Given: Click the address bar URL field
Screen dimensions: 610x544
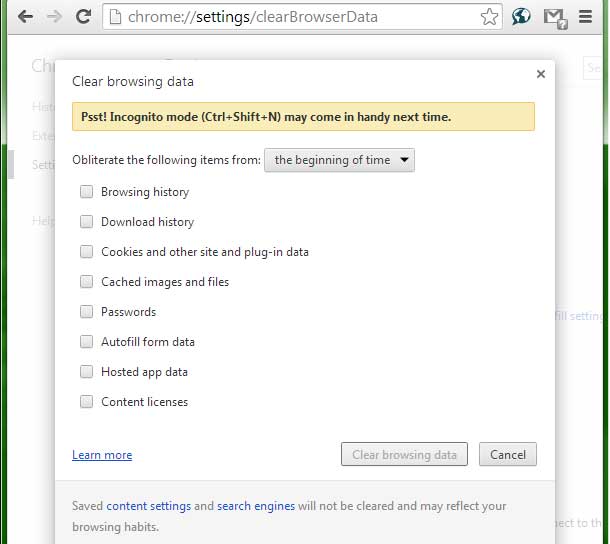Looking at the screenshot, I should pos(296,17).
